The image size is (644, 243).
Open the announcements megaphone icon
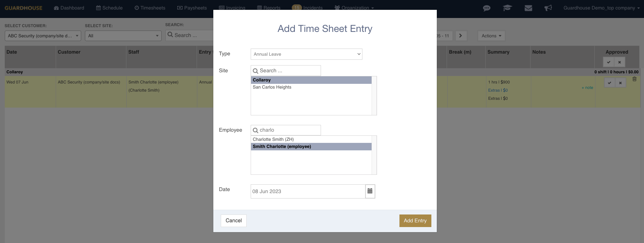pos(548,8)
